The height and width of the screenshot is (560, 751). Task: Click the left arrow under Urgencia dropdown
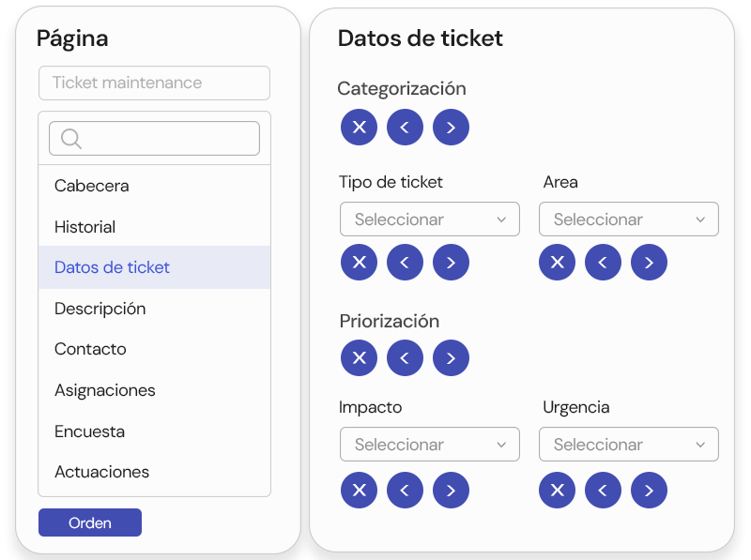(603, 490)
